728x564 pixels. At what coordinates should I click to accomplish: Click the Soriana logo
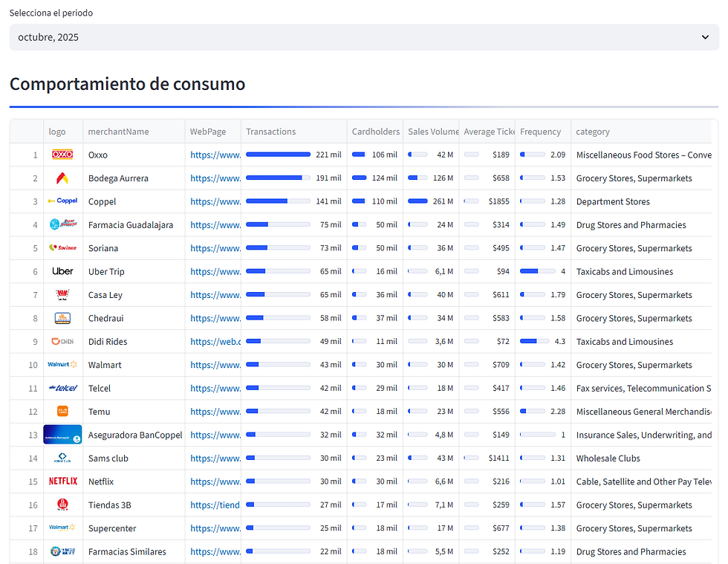click(62, 247)
